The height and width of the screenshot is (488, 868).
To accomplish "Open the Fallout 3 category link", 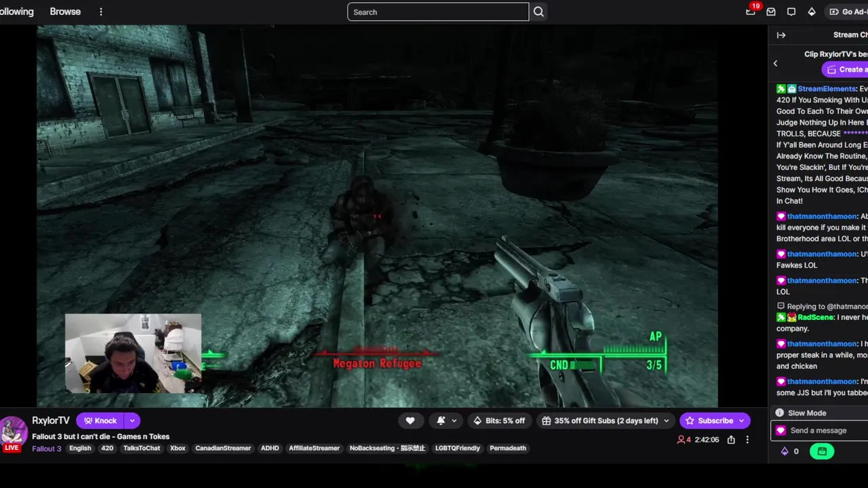I will (46, 448).
